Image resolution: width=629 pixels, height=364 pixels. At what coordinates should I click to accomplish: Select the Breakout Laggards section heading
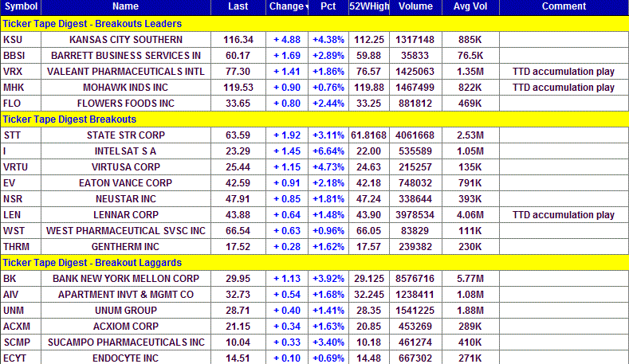click(314, 263)
